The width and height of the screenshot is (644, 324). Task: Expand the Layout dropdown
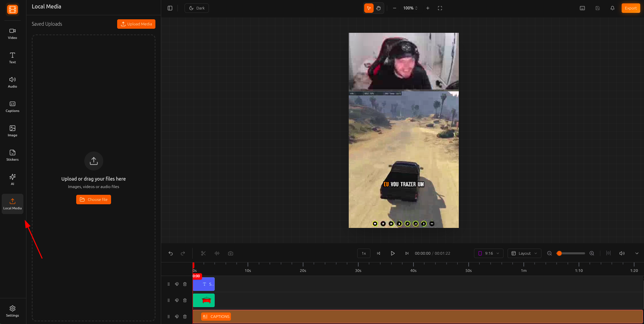[x=524, y=253]
